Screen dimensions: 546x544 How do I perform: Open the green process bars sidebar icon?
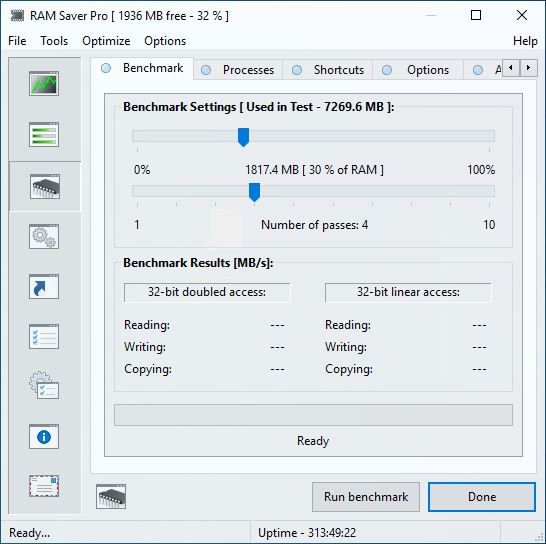tap(44, 134)
